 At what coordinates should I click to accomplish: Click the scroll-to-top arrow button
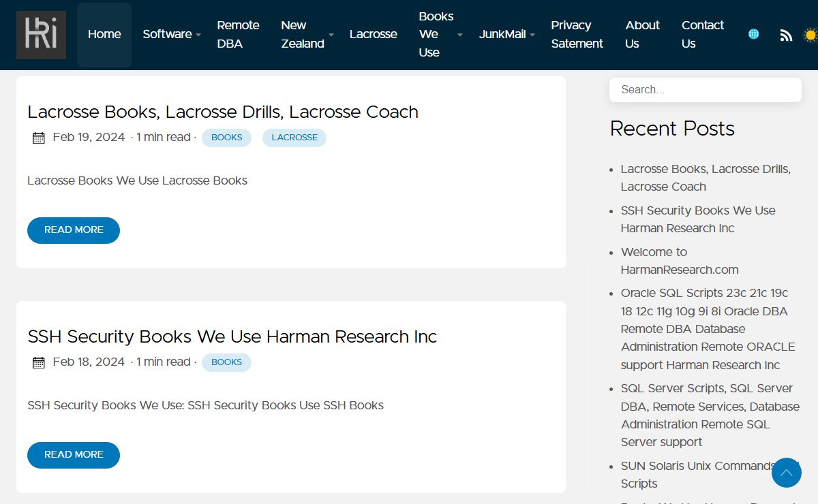pos(786,473)
